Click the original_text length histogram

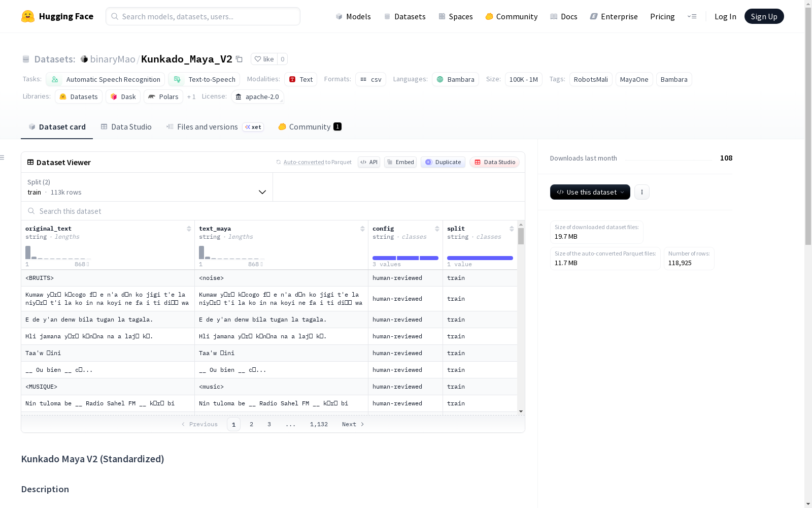point(58,252)
